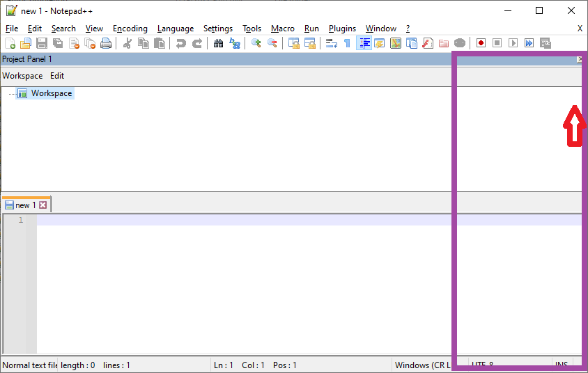Click the X at menu bar's right end
The image size is (588, 373).
(580, 29)
